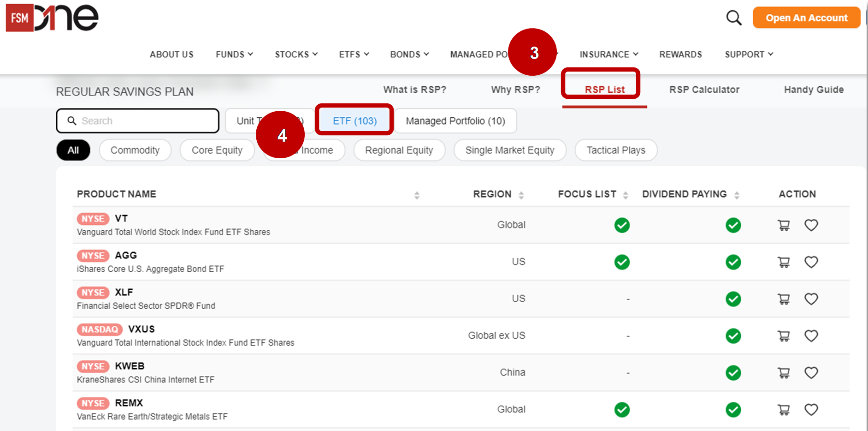This screenshot has width=868, height=431.
Task: Add VT ETF to cart
Action: (x=784, y=225)
